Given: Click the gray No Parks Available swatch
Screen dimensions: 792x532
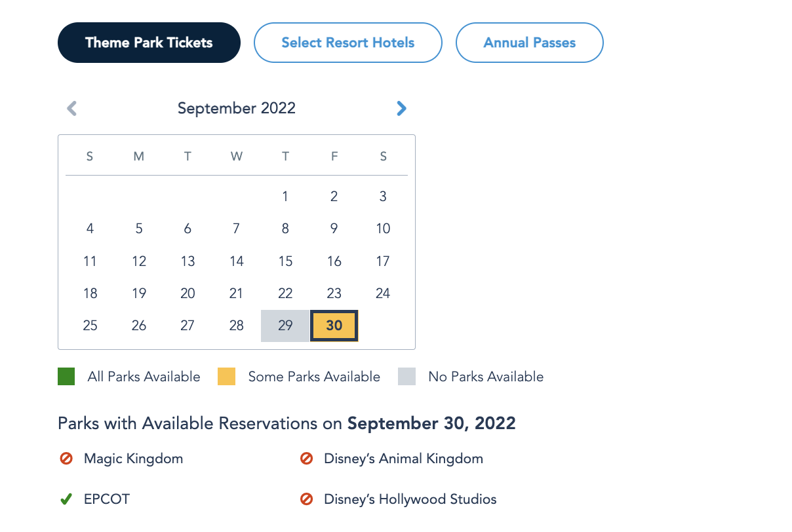Looking at the screenshot, I should tap(406, 377).
